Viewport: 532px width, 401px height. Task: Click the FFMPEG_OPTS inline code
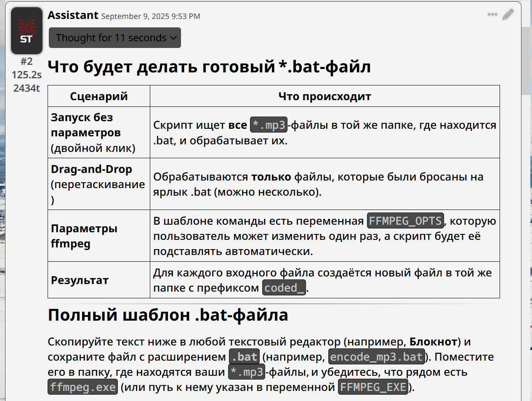coord(405,221)
